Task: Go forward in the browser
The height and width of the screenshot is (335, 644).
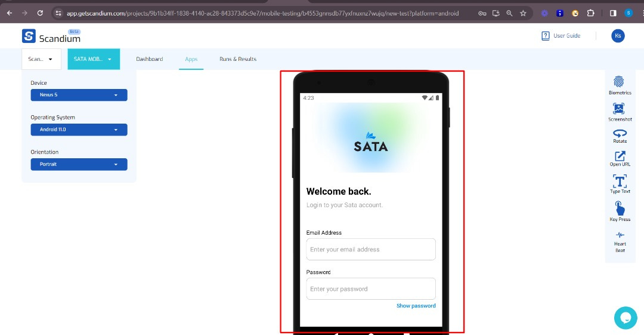Action: [24, 13]
